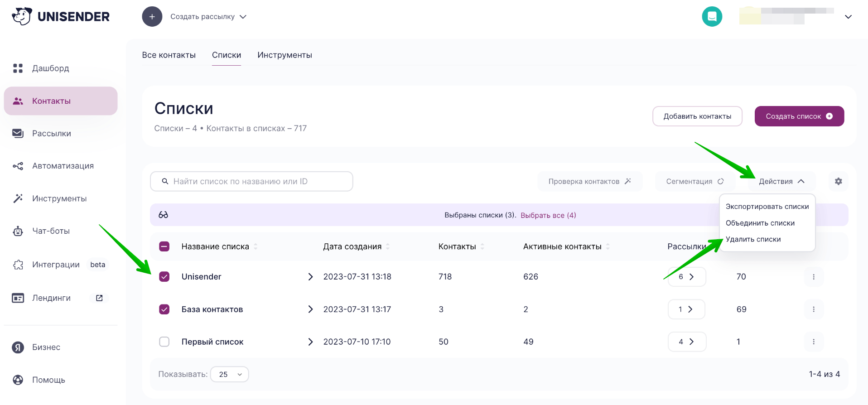Open the Unisender list name
868x405 pixels.
202,277
